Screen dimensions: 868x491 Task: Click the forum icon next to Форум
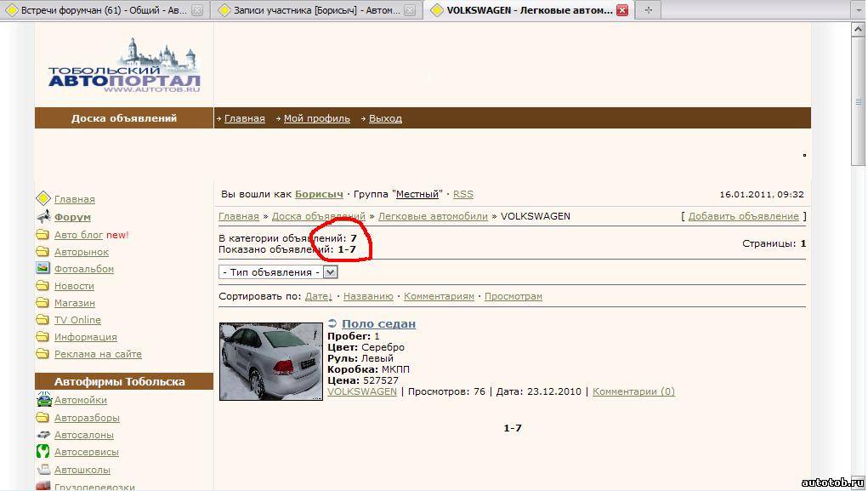[43, 216]
